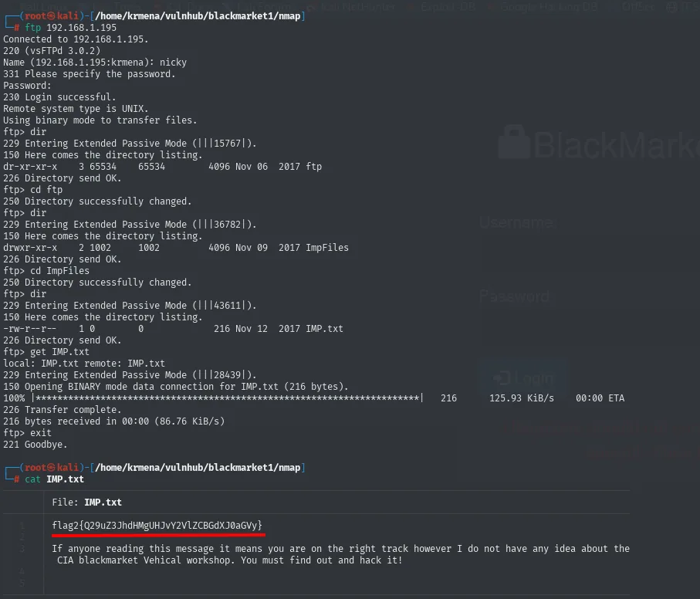Click the Passive Mode line with port 36782
700x599 pixels.
coord(130,225)
